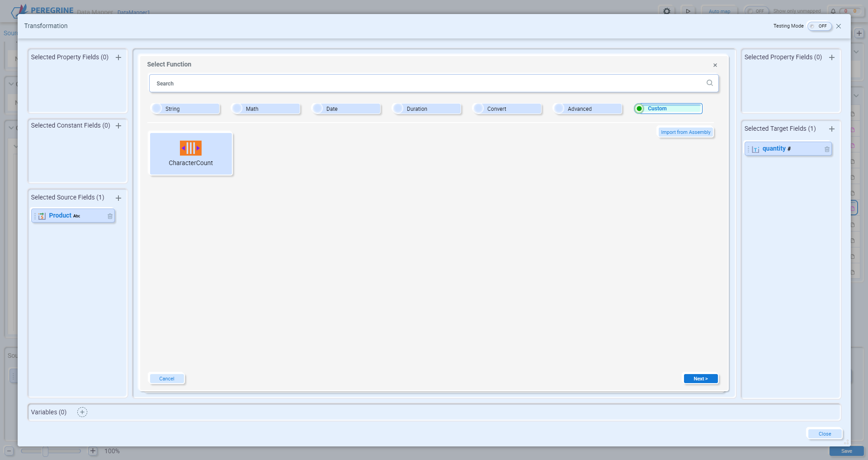Add a selected source field
Image resolution: width=868 pixels, height=460 pixels.
click(x=118, y=198)
